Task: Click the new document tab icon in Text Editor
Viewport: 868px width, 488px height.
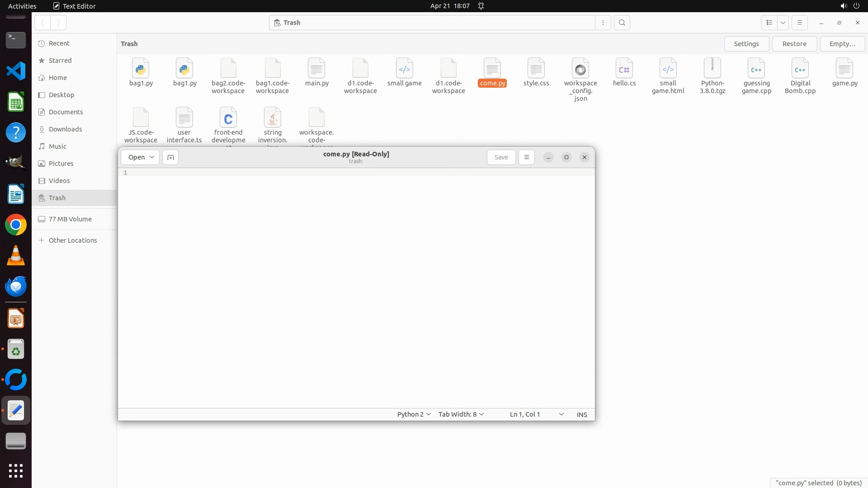Action: (x=170, y=157)
